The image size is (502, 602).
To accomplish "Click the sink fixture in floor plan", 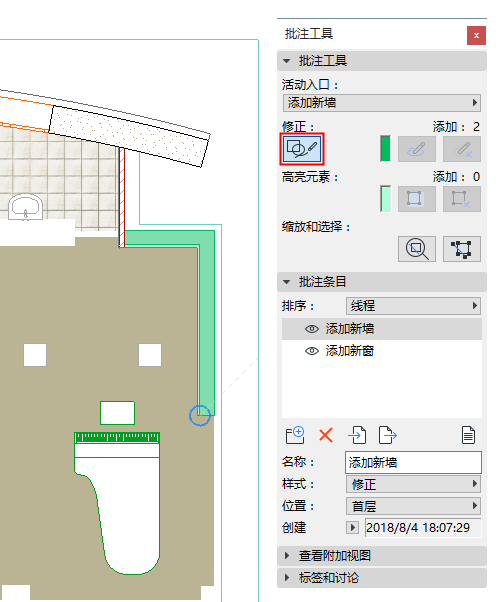I will coord(25,207).
